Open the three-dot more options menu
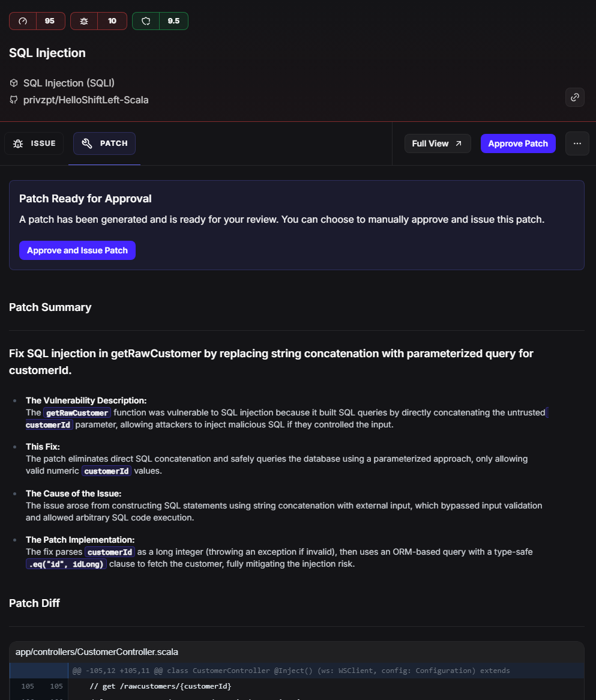Viewport: 596px width, 700px height. click(x=577, y=143)
